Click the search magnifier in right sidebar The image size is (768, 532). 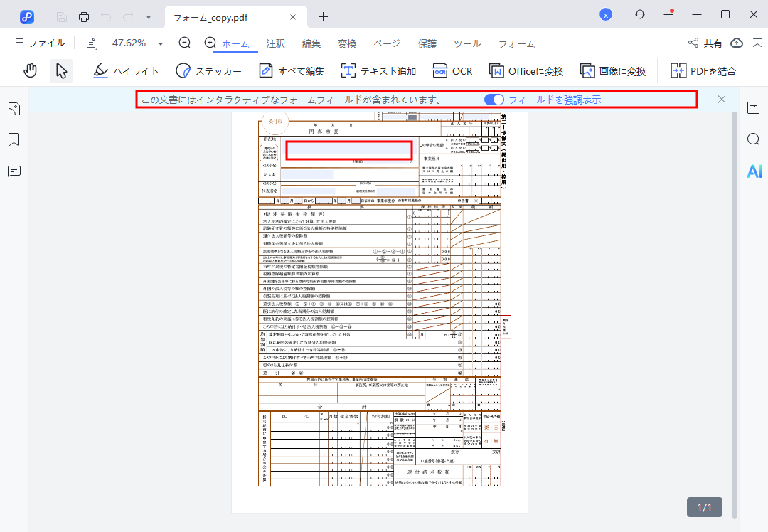click(754, 139)
